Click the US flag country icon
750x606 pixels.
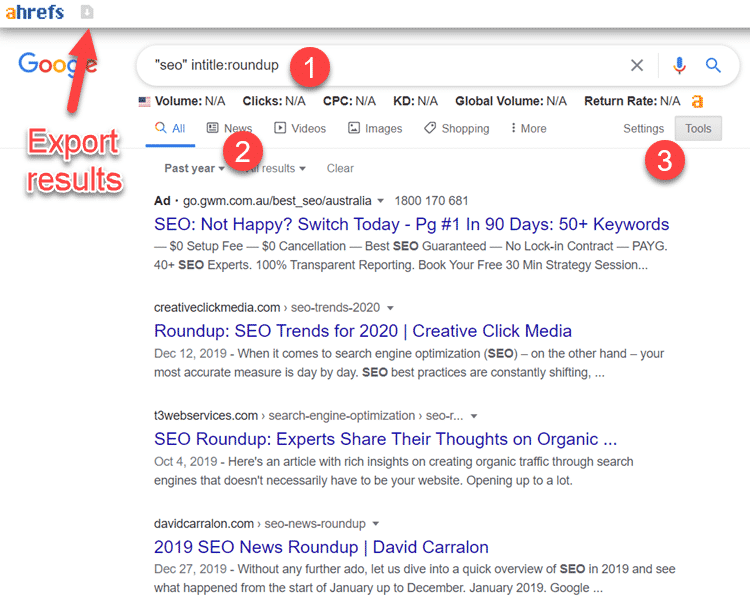coord(144,101)
